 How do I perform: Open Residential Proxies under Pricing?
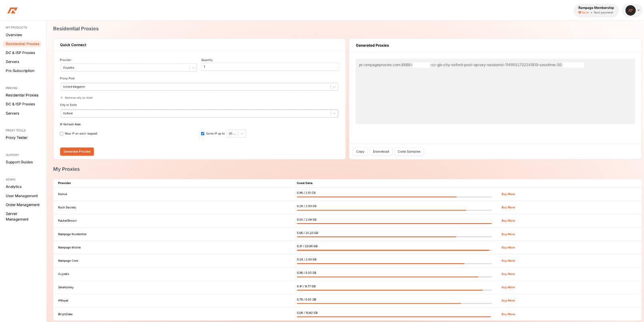point(22,95)
